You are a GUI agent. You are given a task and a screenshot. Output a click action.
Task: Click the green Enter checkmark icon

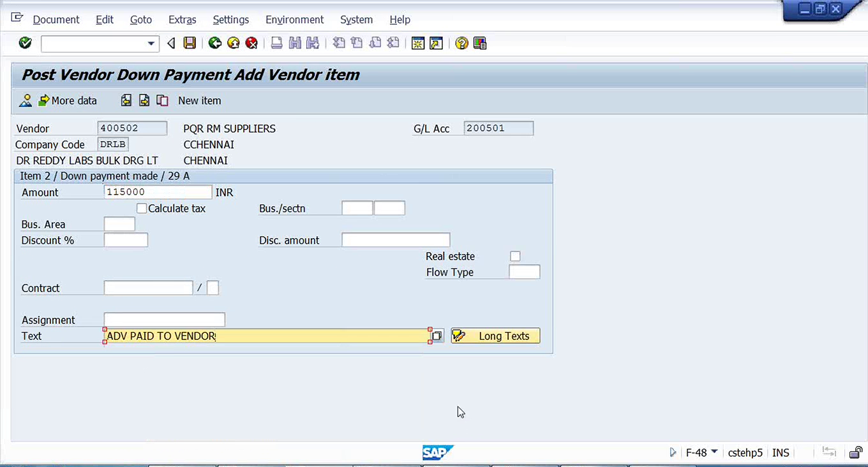coord(25,43)
